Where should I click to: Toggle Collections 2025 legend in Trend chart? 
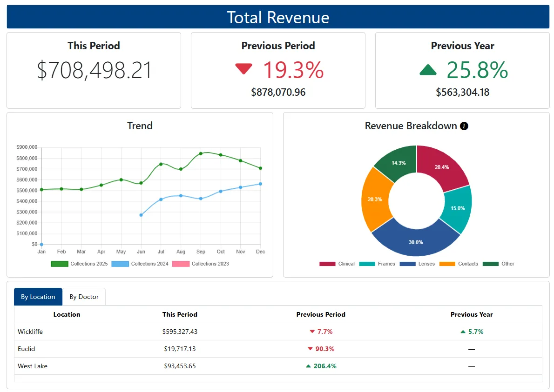(x=79, y=264)
